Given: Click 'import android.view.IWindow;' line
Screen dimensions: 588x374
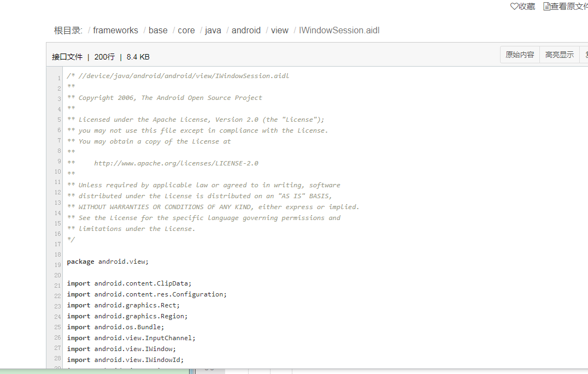Looking at the screenshot, I should point(121,348).
